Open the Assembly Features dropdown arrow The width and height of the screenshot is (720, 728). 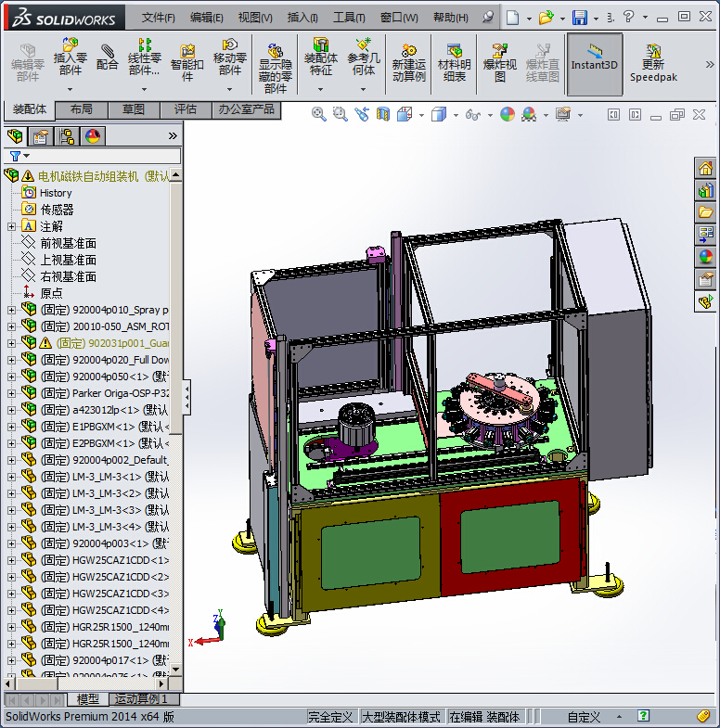[x=320, y=89]
